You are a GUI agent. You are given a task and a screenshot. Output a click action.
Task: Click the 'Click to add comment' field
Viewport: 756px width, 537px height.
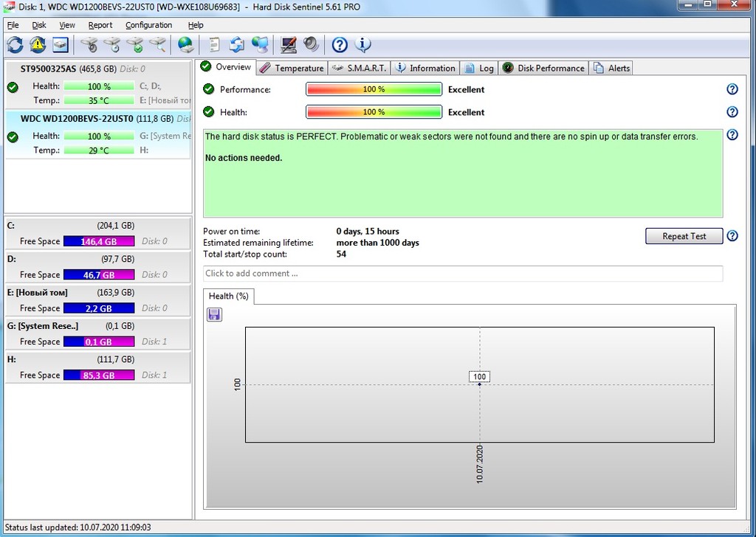[x=462, y=274]
